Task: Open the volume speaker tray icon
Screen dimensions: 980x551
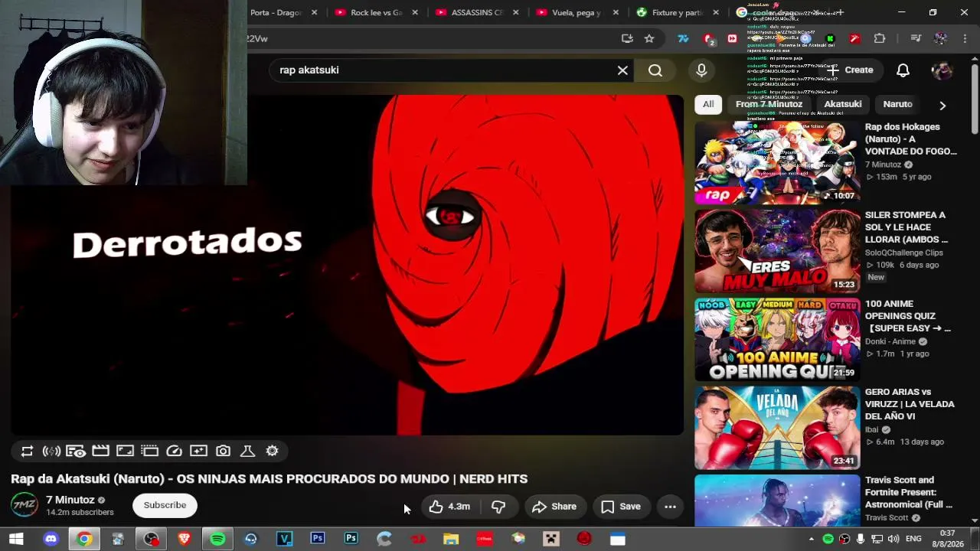Action: pyautogui.click(x=893, y=540)
